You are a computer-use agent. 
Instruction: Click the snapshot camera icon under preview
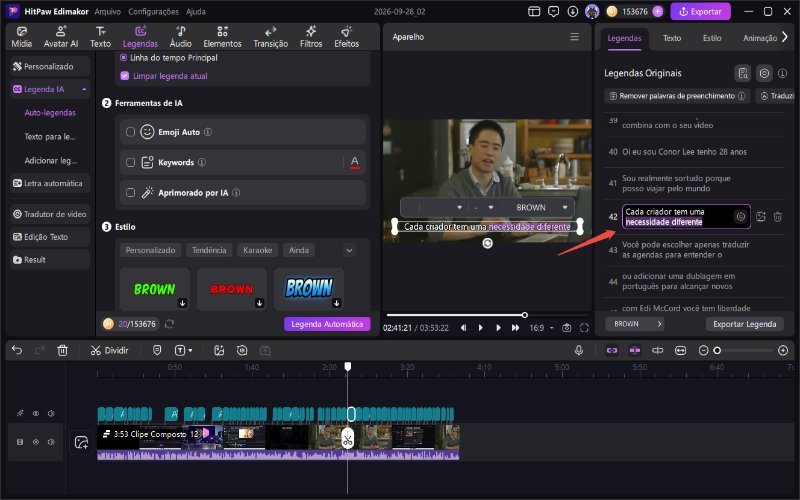pos(566,328)
